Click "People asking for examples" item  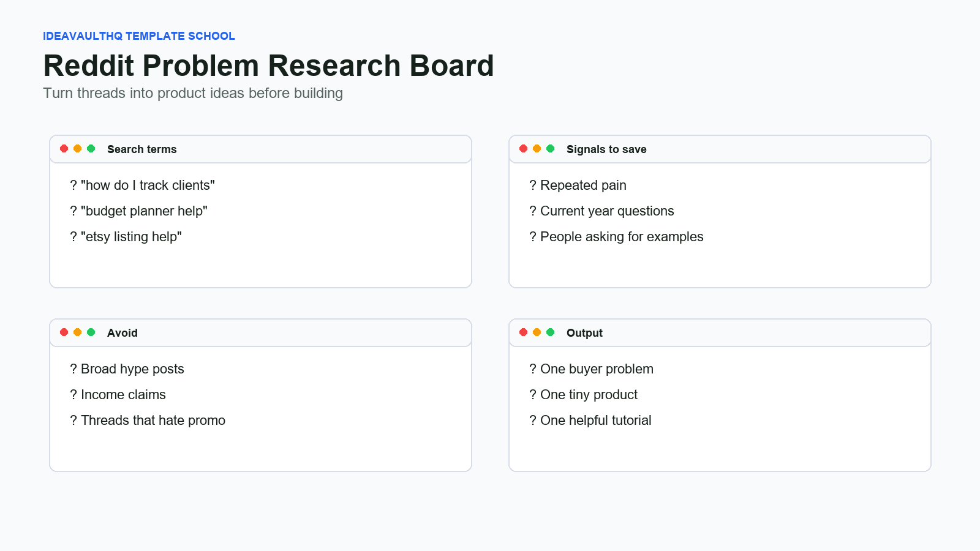pos(617,237)
